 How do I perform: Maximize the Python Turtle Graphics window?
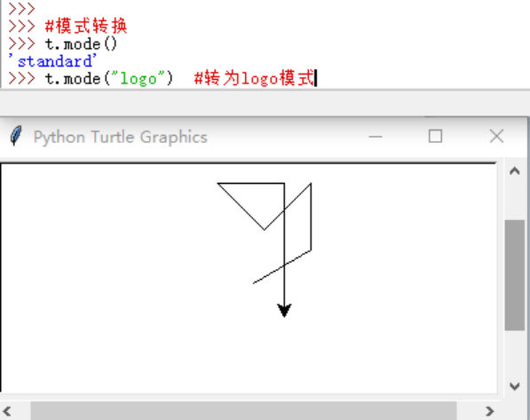pos(435,136)
